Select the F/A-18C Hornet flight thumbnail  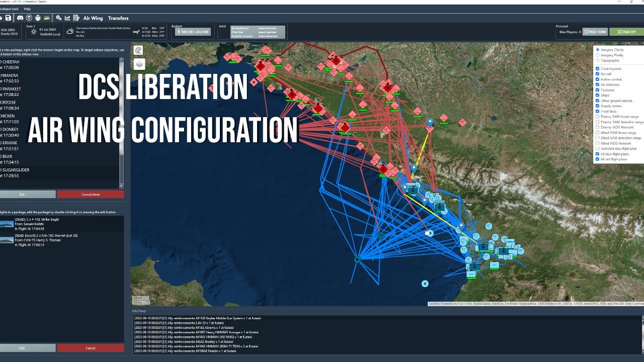point(7,240)
